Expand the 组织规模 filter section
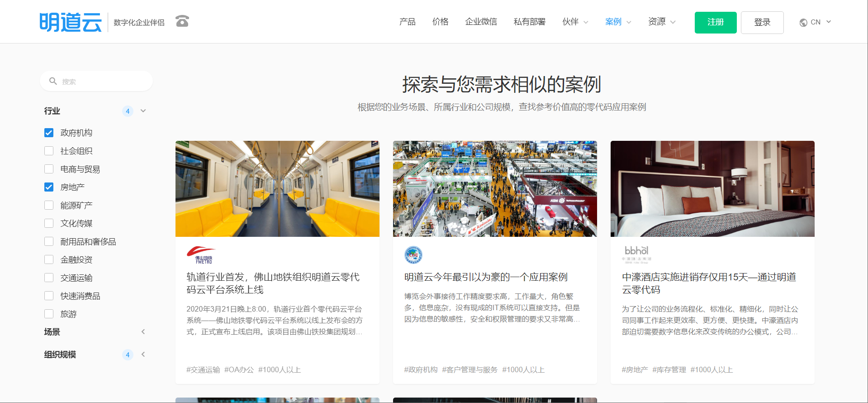Screen dimensions: 868x403 143,355
